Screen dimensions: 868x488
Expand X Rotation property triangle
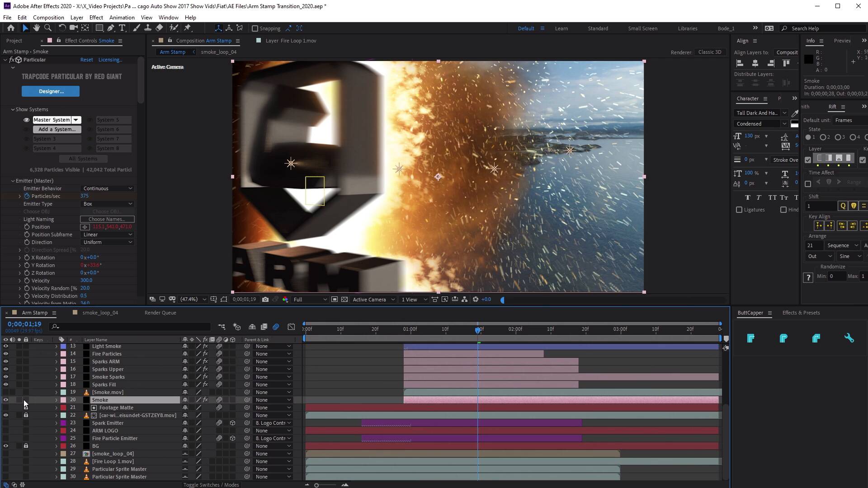pos(20,257)
